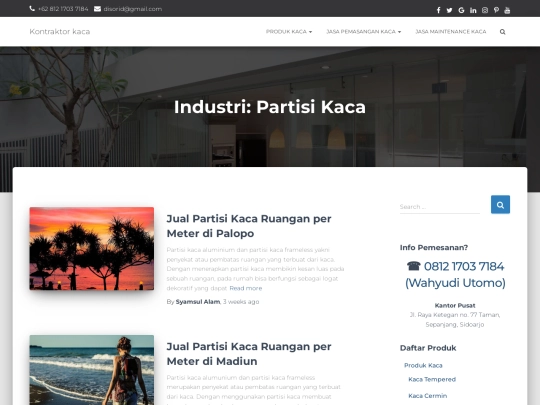The image size is (540, 405).
Task: Click the Jl. Raya Ketegan address text
Action: (x=455, y=320)
